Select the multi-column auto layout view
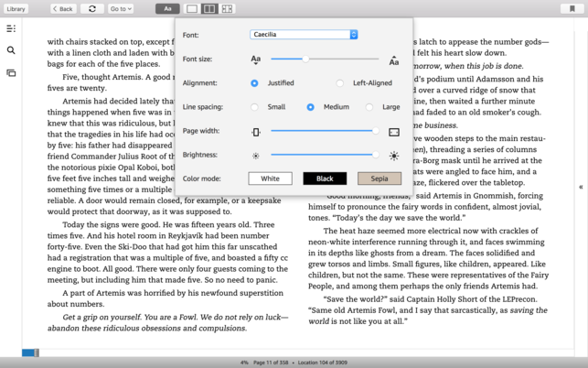The width and height of the screenshot is (588, 368). 227,8
